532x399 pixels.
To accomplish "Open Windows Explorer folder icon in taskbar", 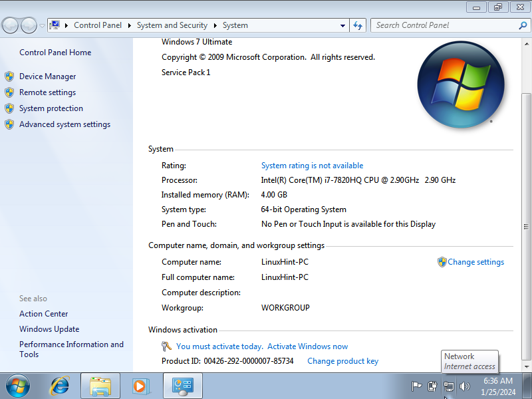I will pyautogui.click(x=100, y=386).
